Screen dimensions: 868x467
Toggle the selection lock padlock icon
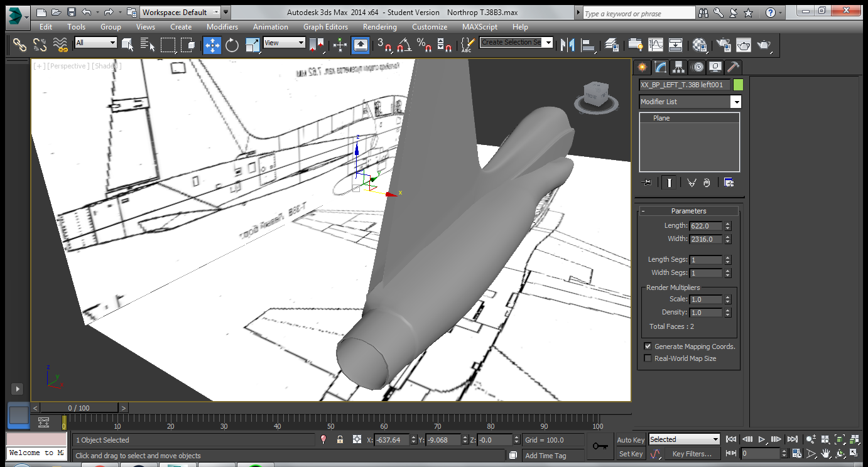(340, 440)
